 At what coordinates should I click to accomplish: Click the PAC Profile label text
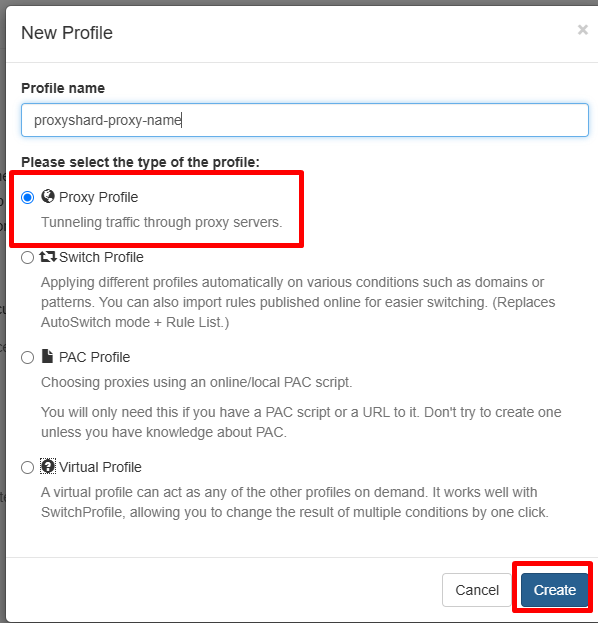coord(95,357)
